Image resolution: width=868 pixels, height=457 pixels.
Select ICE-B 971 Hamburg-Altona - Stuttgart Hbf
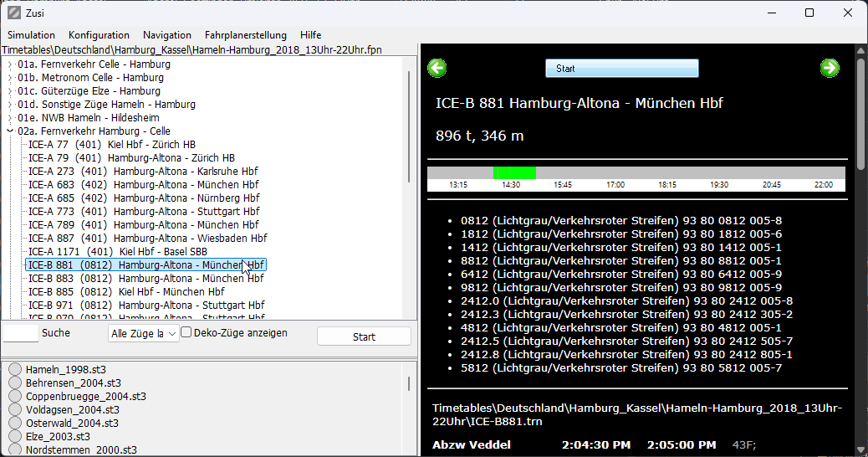pos(146,305)
